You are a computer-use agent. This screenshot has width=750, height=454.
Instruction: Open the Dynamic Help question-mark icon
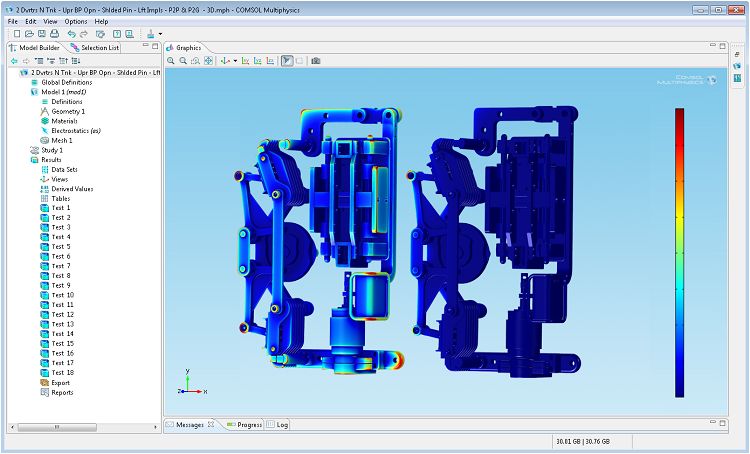[x=117, y=34]
